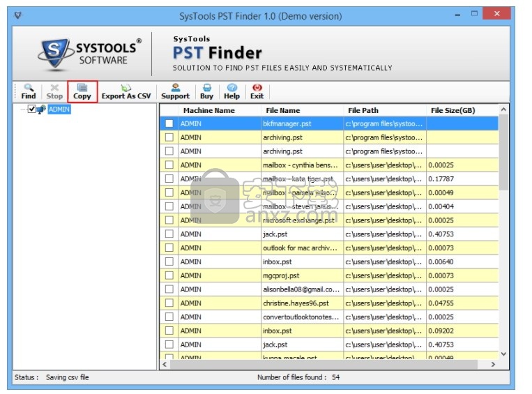Check the microsoft exchange.pst row checkbox
The image size is (532, 394).
[x=169, y=220]
